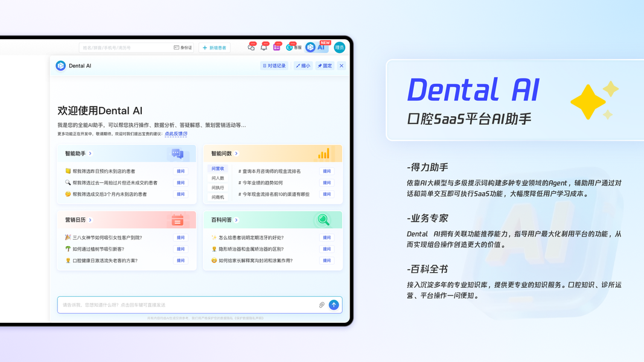Click 提问 for 帮我筛选昨日预约未到店的患者

point(180,171)
